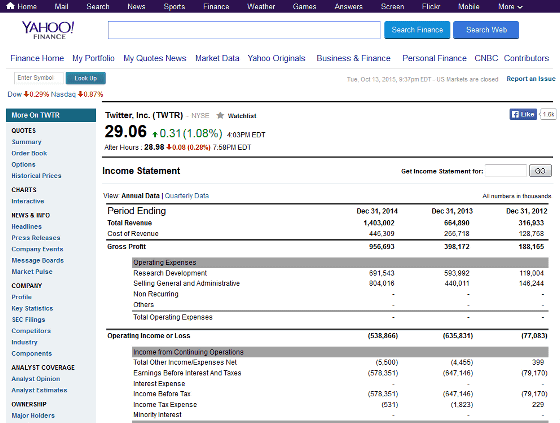Click the Yahoo Finance logo
560x423 pixels.
click(48, 30)
